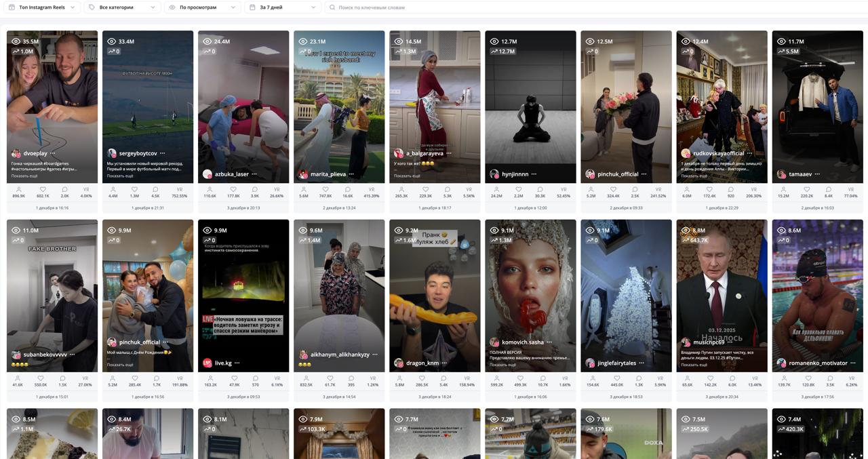Click the VR metric under tamaaev reel
Viewport: 868px width, 459px height.
850,190
